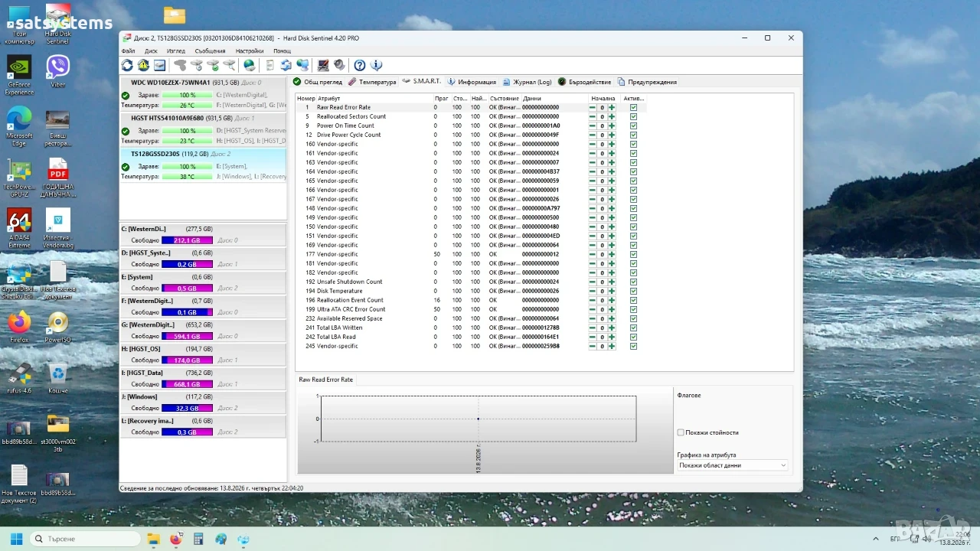Click the refresh disk info toolbar icon
This screenshot has width=980, height=551.
[127, 66]
